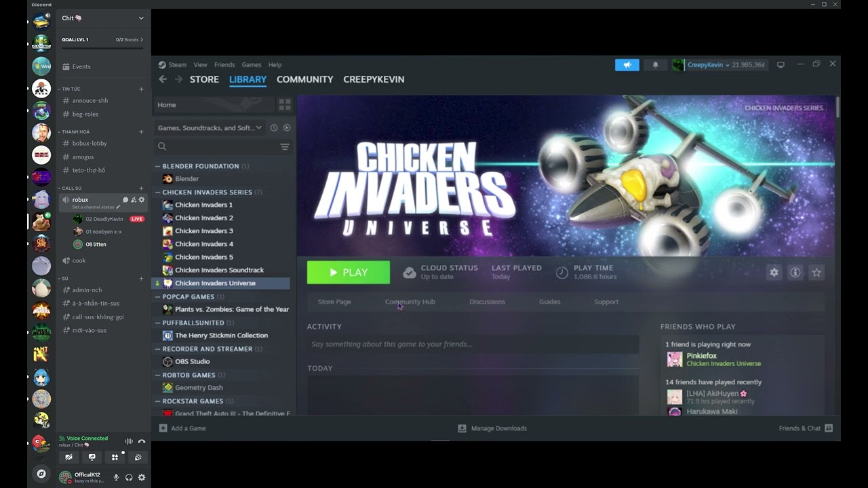Mute the microphone in Discord

tap(116, 477)
